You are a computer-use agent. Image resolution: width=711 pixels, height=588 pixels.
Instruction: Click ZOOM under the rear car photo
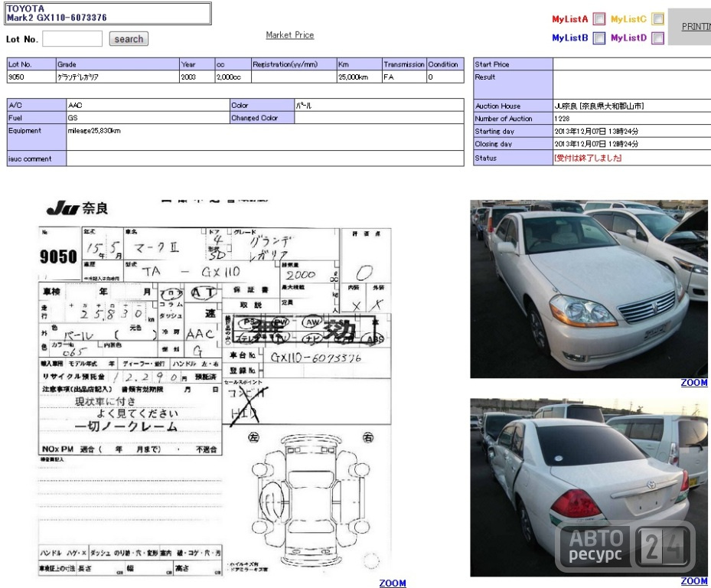point(693,581)
